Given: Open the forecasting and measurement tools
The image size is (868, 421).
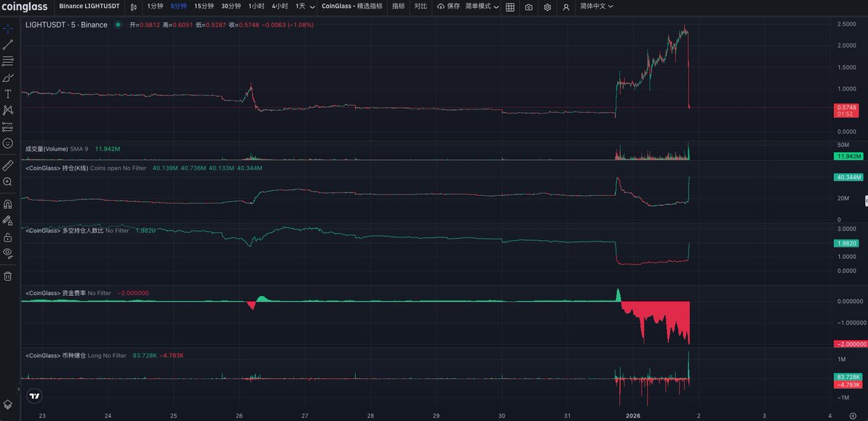Looking at the screenshot, I should coord(8,127).
